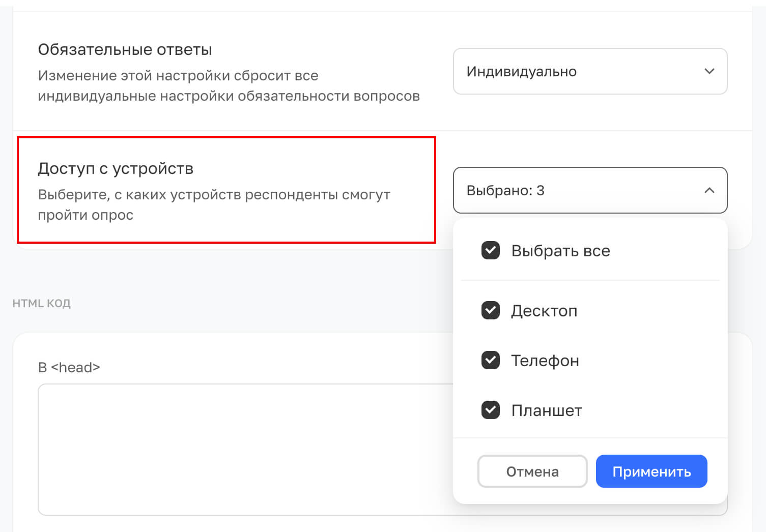Image resolution: width=766 pixels, height=532 pixels.
Task: Click the Применить button
Action: (651, 471)
